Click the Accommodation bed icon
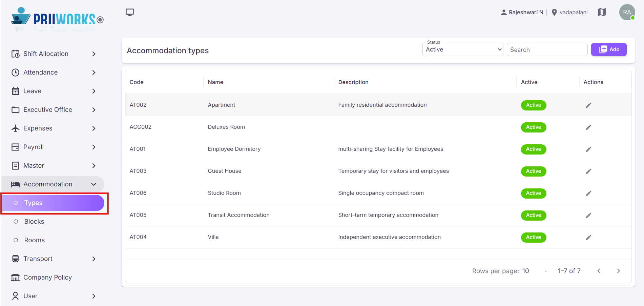Image resolution: width=644 pixels, height=306 pixels. pos(16,184)
